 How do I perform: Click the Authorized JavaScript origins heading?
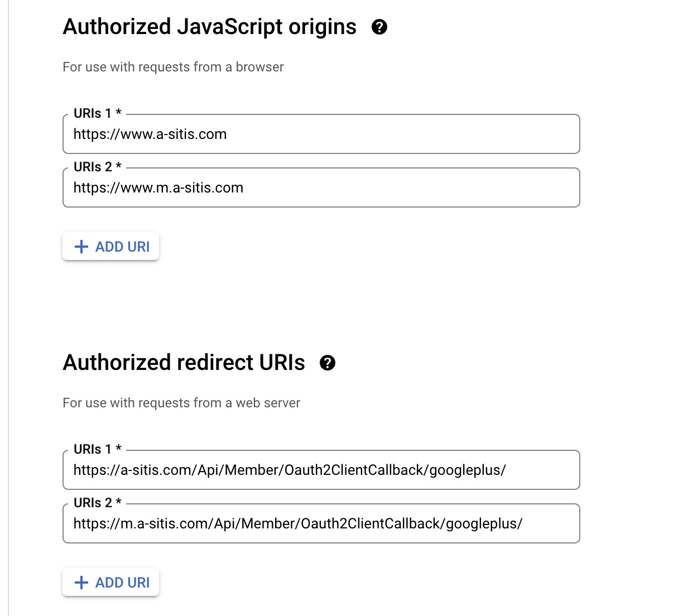click(x=209, y=27)
